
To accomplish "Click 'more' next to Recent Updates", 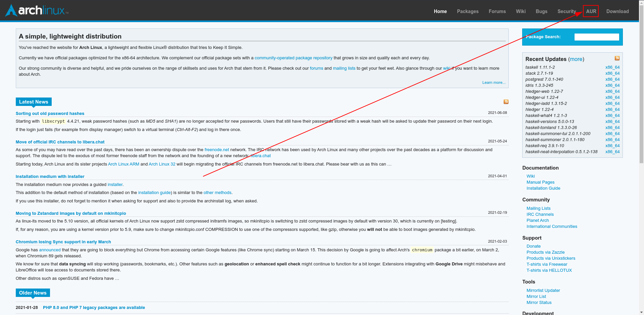I will click(x=576, y=59).
